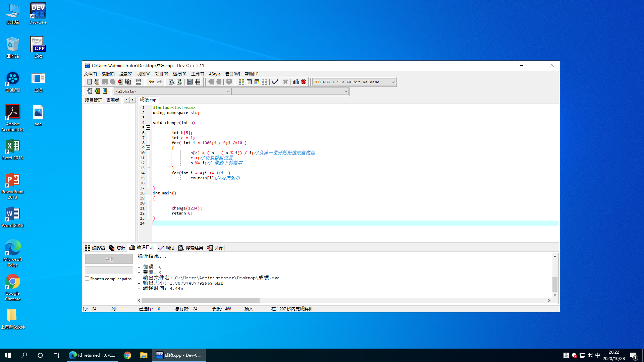Open the 编译器 bottom tab

click(x=95, y=248)
